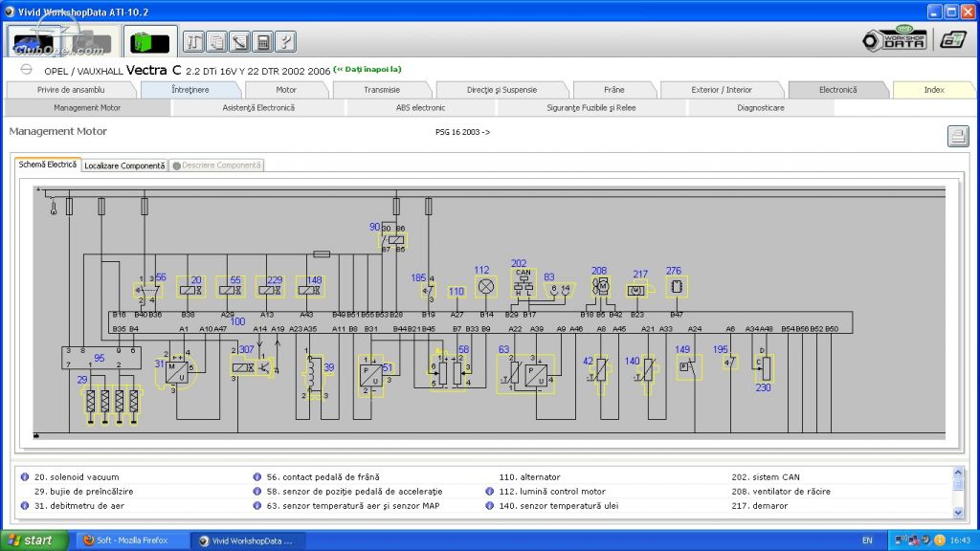The image size is (980, 551).
Task: Open info icon for 112. lumină control motor
Action: [x=489, y=491]
